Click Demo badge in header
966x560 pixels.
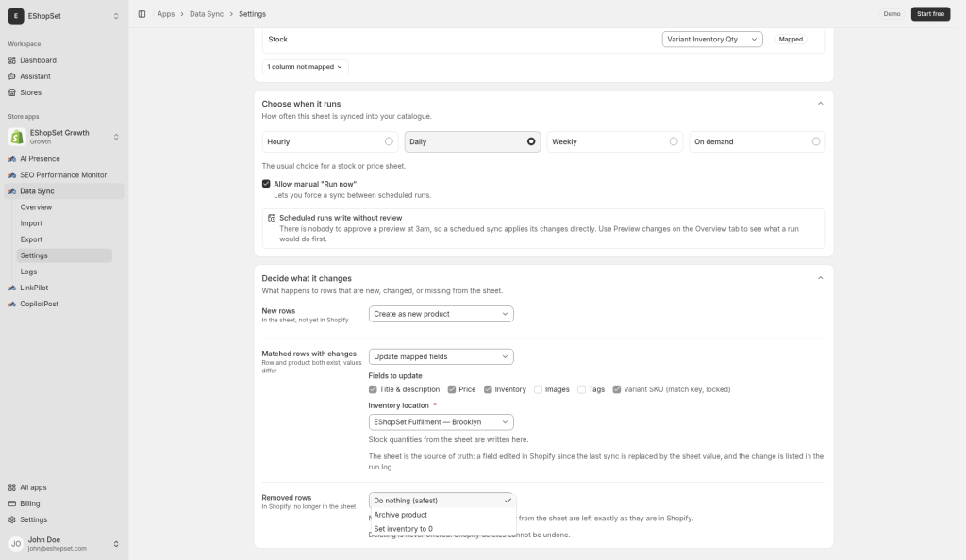(891, 14)
